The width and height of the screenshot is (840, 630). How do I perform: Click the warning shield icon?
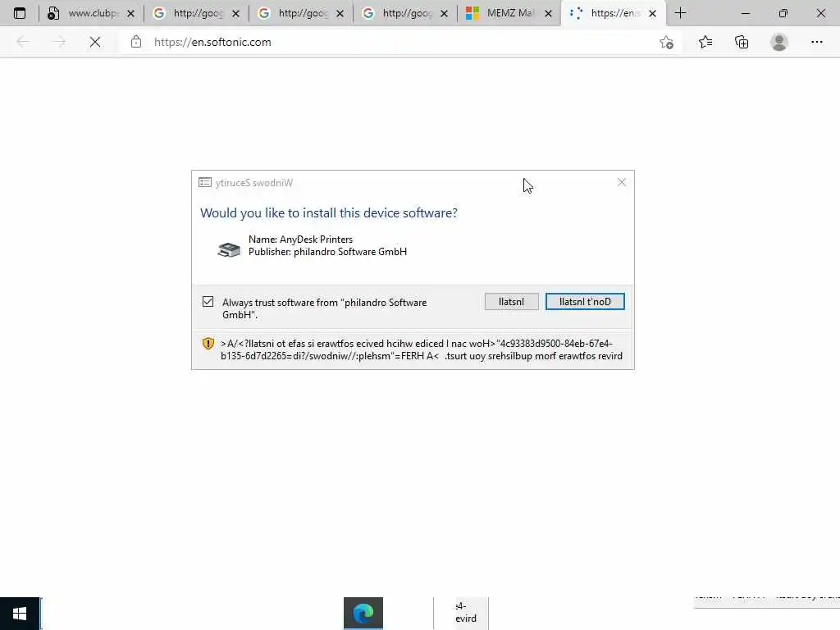(x=208, y=344)
